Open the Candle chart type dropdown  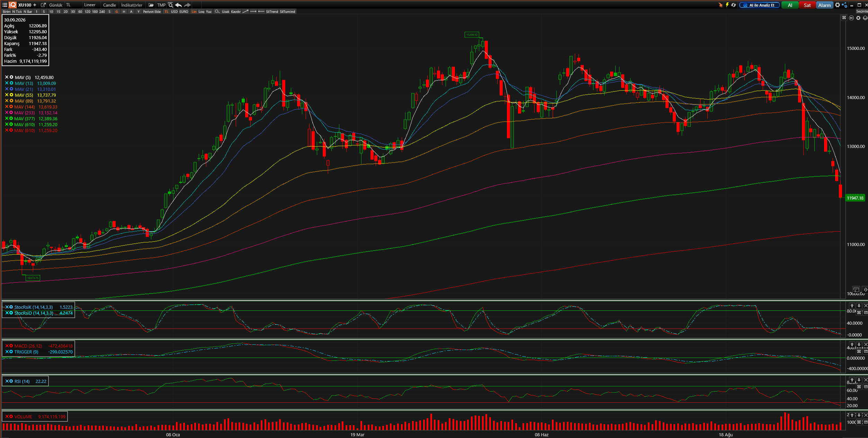click(x=109, y=5)
